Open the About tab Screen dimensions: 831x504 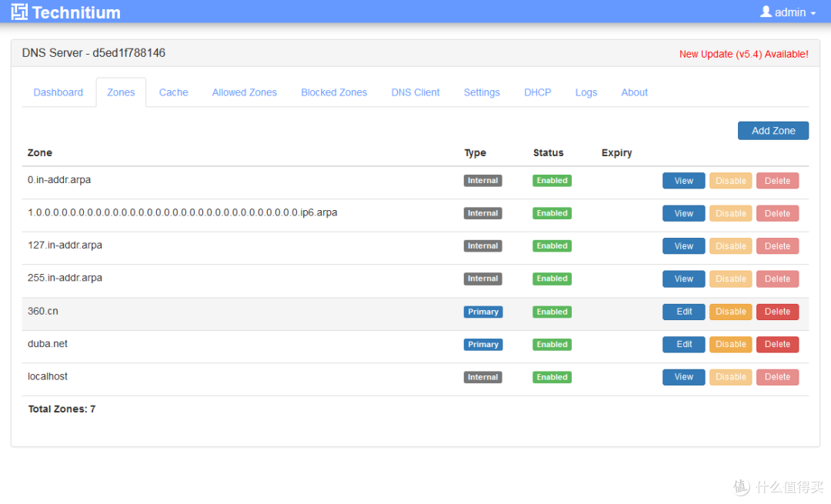pos(634,92)
